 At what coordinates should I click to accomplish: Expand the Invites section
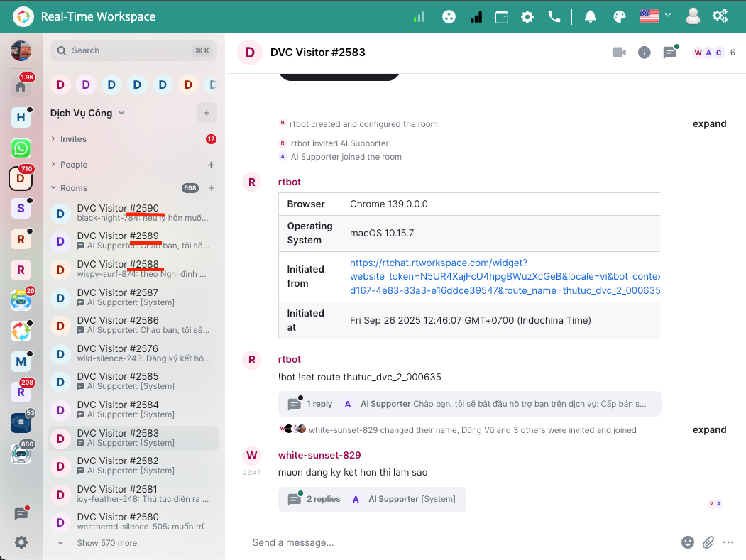73,139
